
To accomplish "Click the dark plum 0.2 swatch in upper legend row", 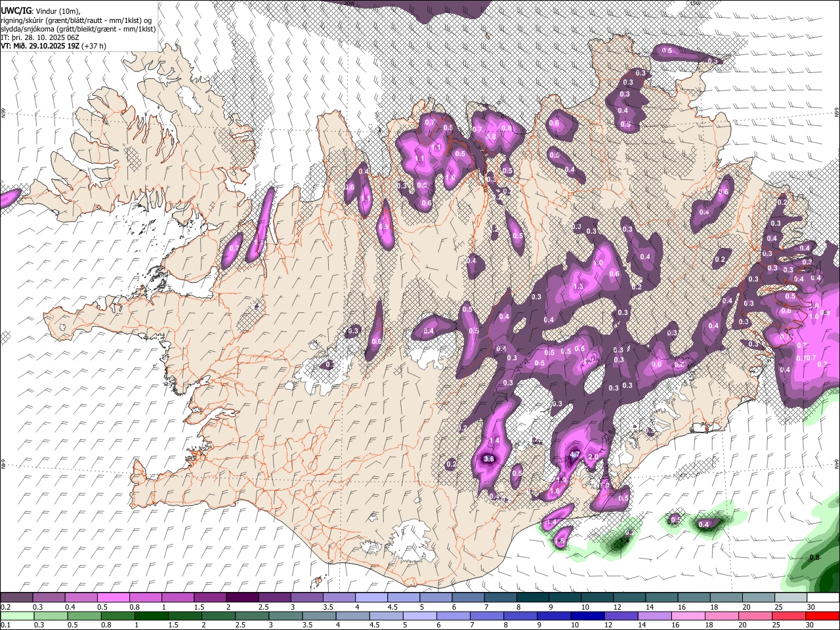I will point(16,598).
